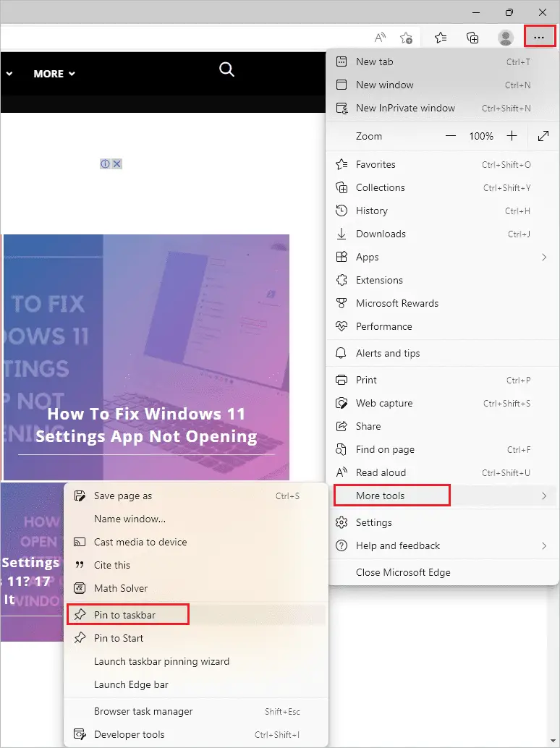The height and width of the screenshot is (748, 560).
Task: Click the Extensions puzzle icon
Action: [x=341, y=280]
